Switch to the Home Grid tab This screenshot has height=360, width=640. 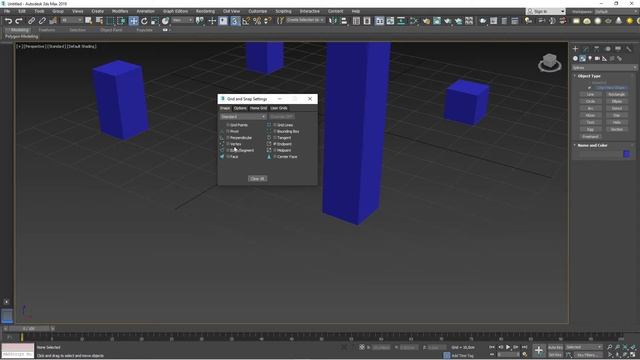click(x=258, y=108)
